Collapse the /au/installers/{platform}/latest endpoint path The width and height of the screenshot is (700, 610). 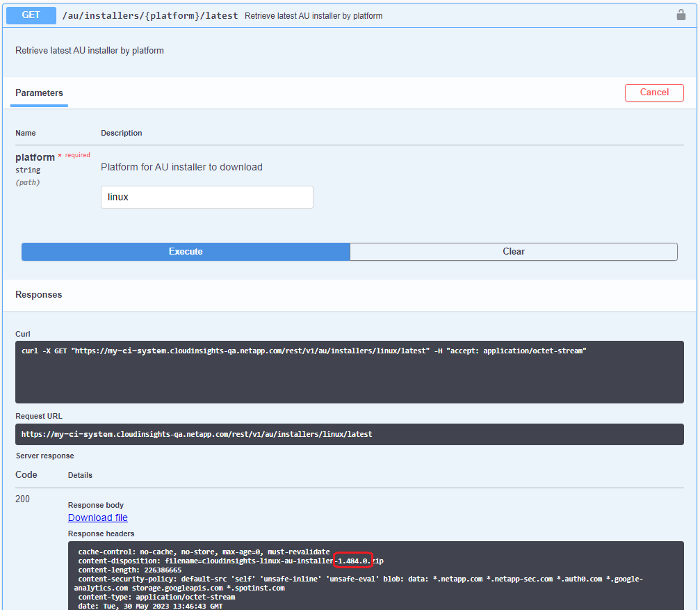(150, 15)
